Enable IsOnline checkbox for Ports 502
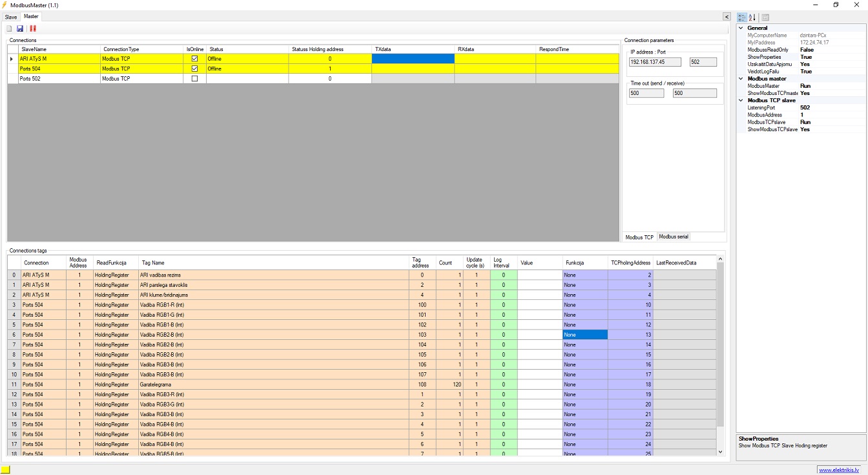The height and width of the screenshot is (475, 868). click(195, 78)
